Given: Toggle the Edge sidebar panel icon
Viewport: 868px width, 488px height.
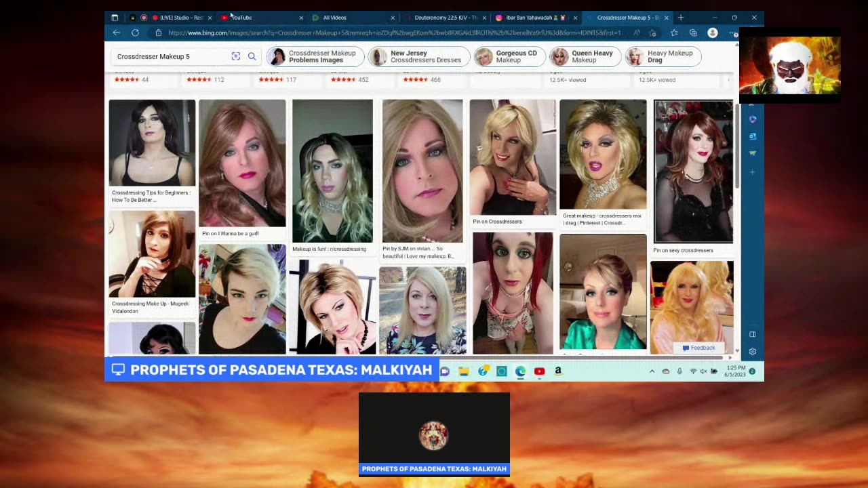Looking at the screenshot, I should (x=753, y=334).
